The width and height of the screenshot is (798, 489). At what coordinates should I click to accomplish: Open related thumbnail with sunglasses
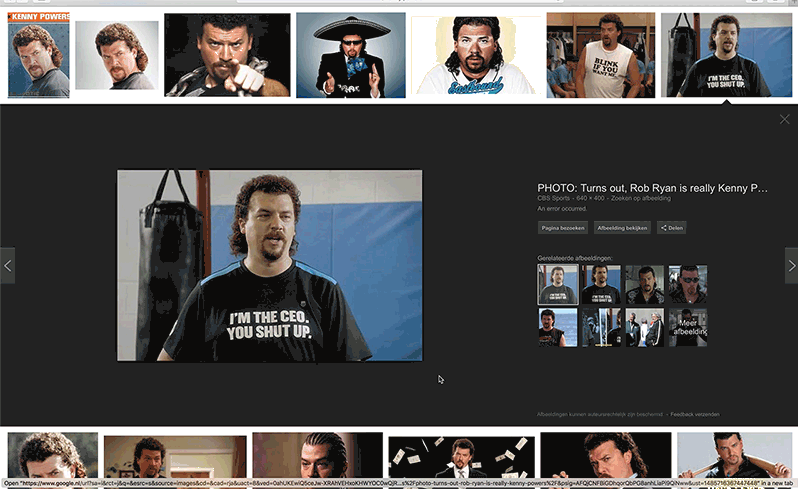coord(688,284)
